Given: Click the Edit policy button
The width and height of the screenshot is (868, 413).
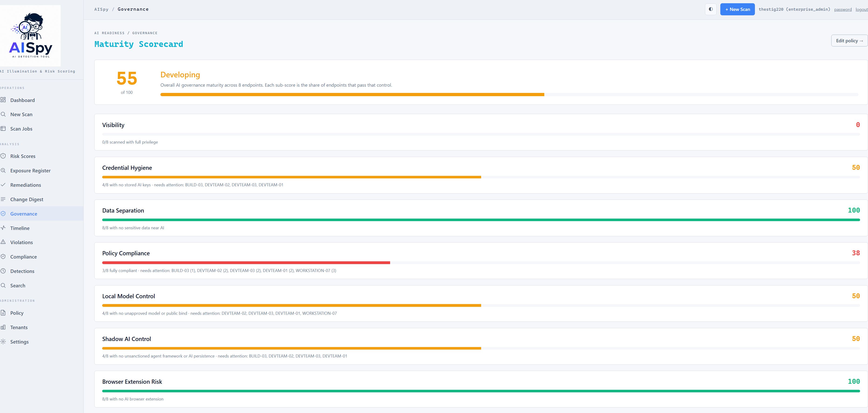Looking at the screenshot, I should coord(849,40).
